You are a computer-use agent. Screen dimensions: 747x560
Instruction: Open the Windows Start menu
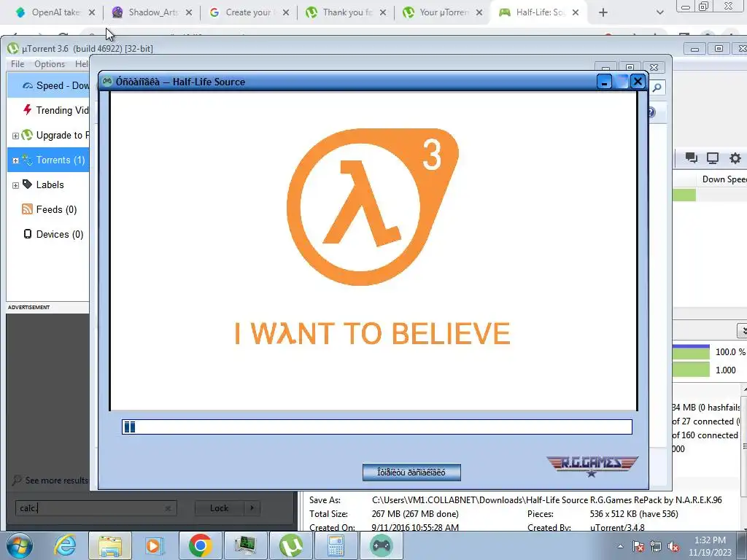20,545
